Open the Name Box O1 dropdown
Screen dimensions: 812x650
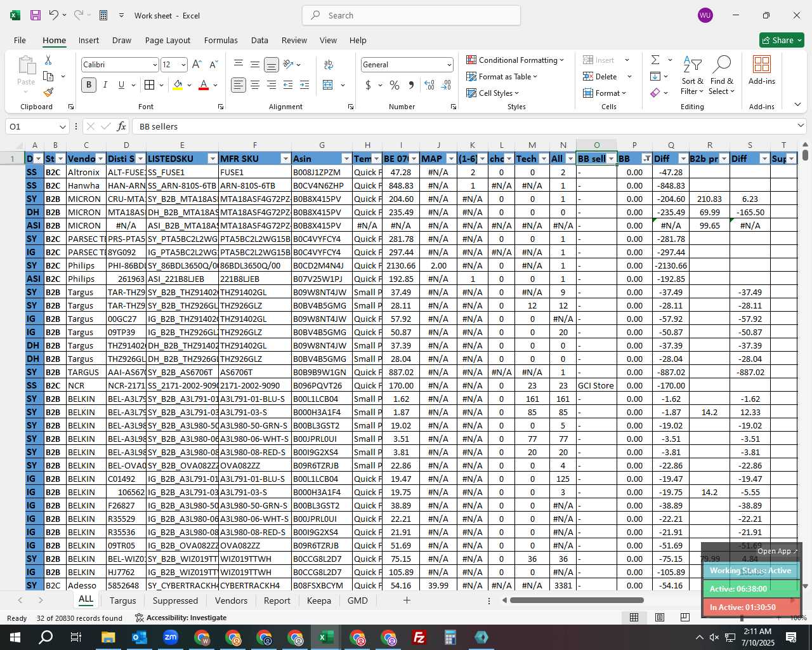62,126
